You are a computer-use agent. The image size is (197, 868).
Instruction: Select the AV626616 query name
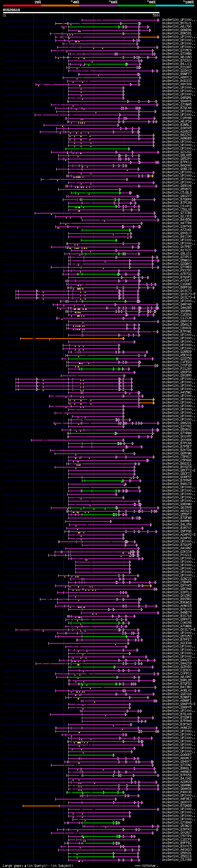click(x=11, y=10)
